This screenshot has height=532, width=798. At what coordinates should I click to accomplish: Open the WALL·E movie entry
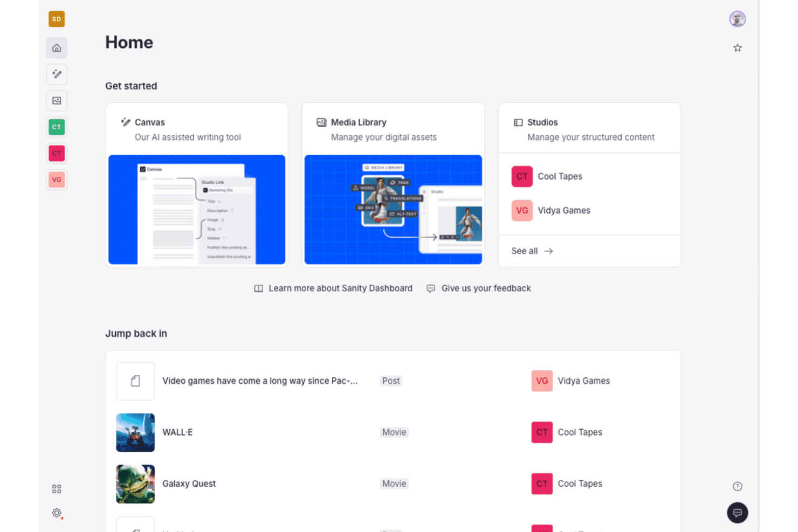click(x=393, y=432)
